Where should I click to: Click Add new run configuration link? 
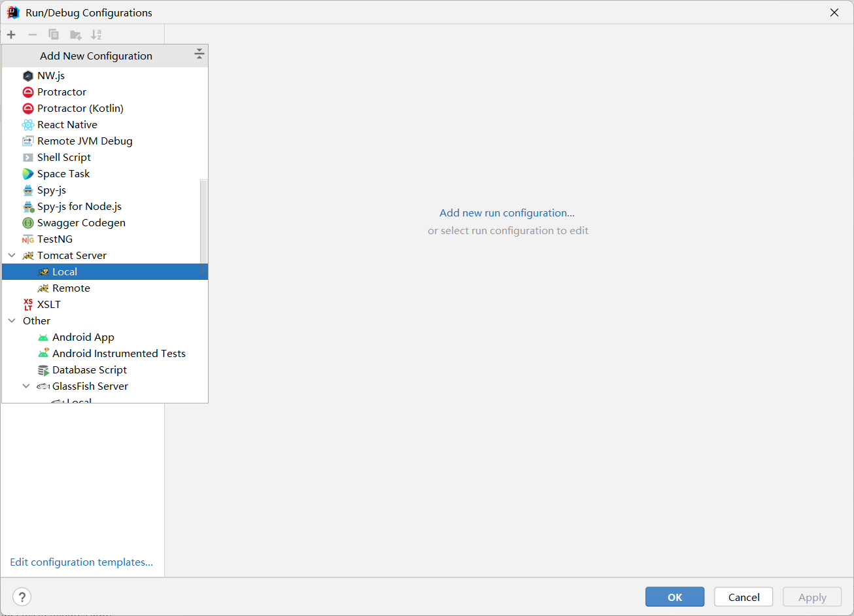(507, 213)
